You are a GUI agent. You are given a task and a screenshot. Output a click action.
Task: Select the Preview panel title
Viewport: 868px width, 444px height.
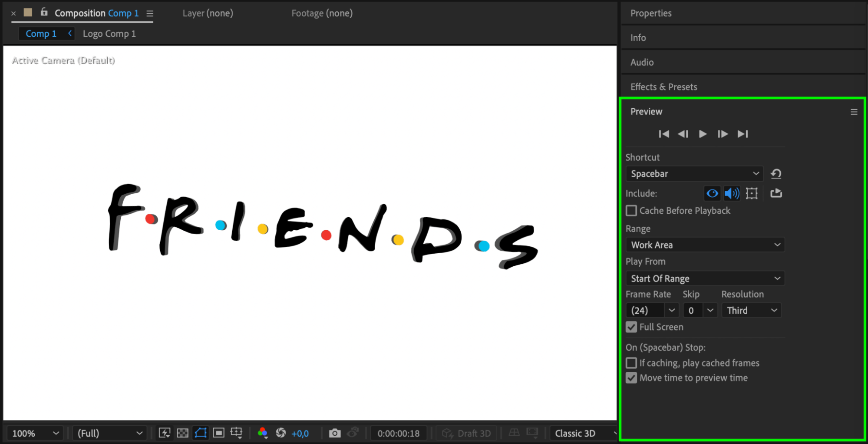tap(647, 112)
